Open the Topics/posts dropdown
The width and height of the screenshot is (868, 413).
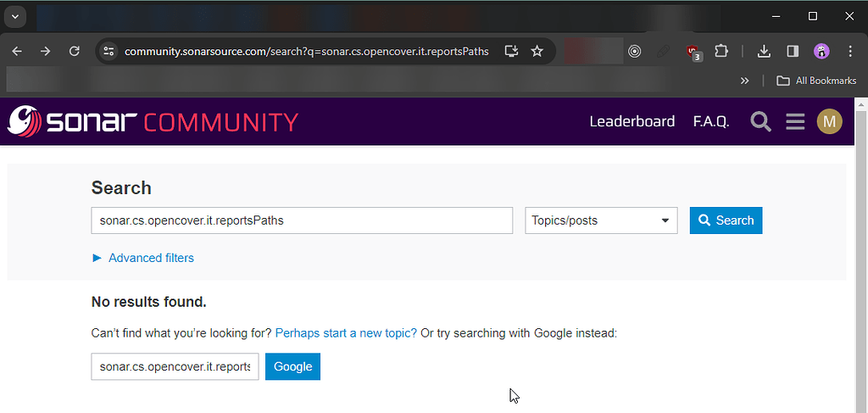(x=601, y=220)
